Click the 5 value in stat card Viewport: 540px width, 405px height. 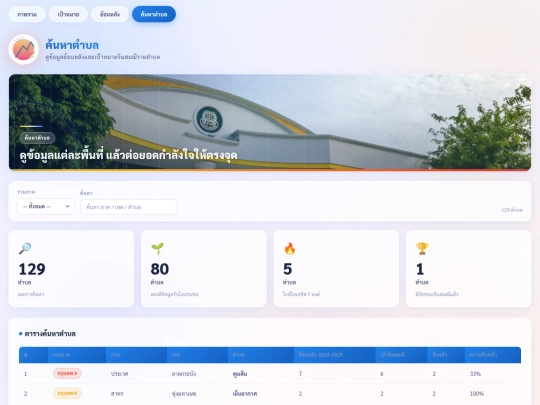pyautogui.click(x=288, y=269)
